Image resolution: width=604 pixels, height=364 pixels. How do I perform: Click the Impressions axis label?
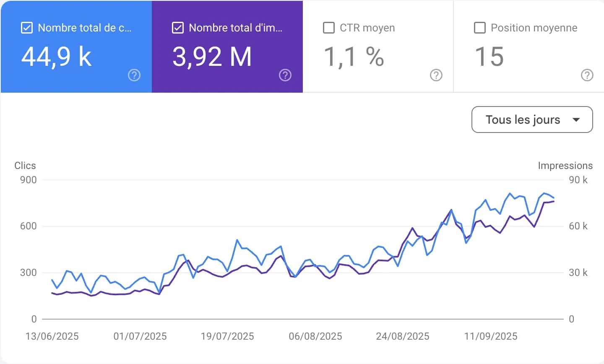tap(565, 166)
